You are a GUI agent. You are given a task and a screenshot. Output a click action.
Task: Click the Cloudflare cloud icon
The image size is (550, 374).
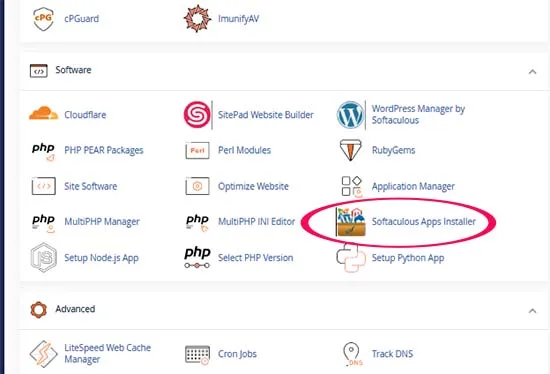pyautogui.click(x=43, y=114)
